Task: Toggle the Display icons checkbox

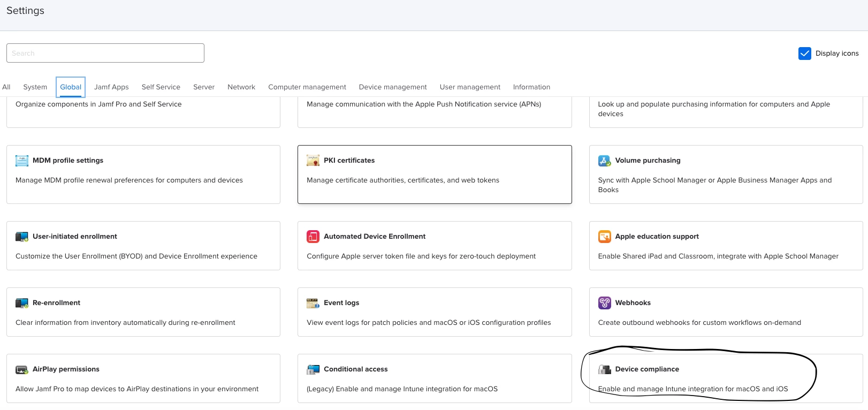Action: pos(805,54)
